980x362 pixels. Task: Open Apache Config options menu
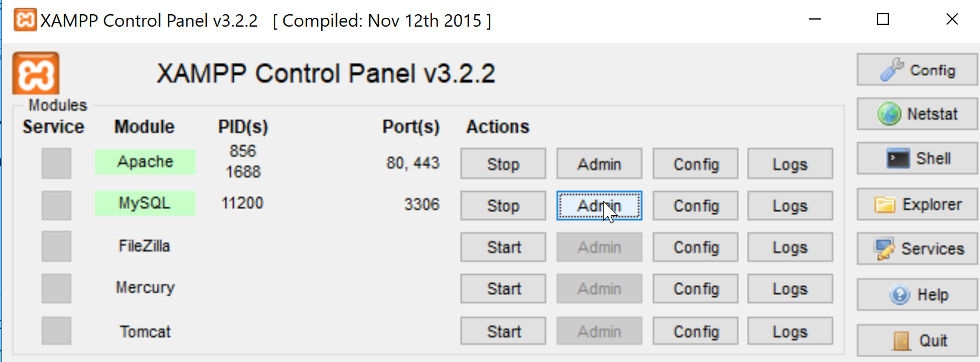(x=695, y=164)
